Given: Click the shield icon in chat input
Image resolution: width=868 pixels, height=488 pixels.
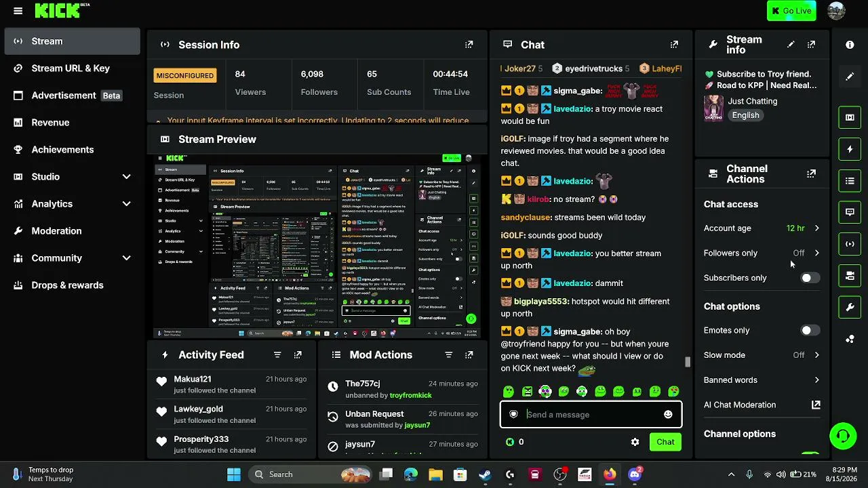Looking at the screenshot, I should [x=513, y=415].
